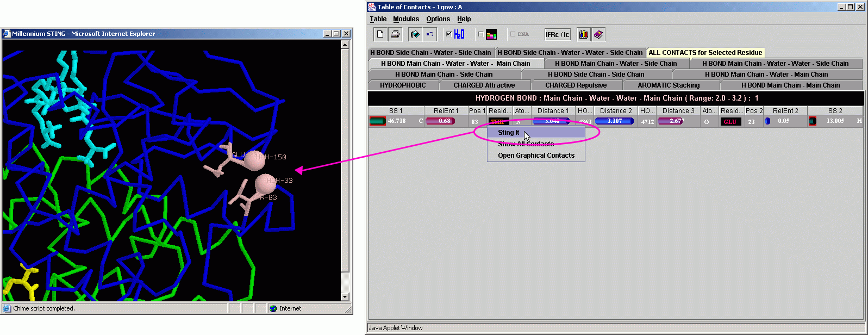Click the 'HOH-33' water sphere in the viewer
This screenshot has width=868, height=335.
click(265, 184)
